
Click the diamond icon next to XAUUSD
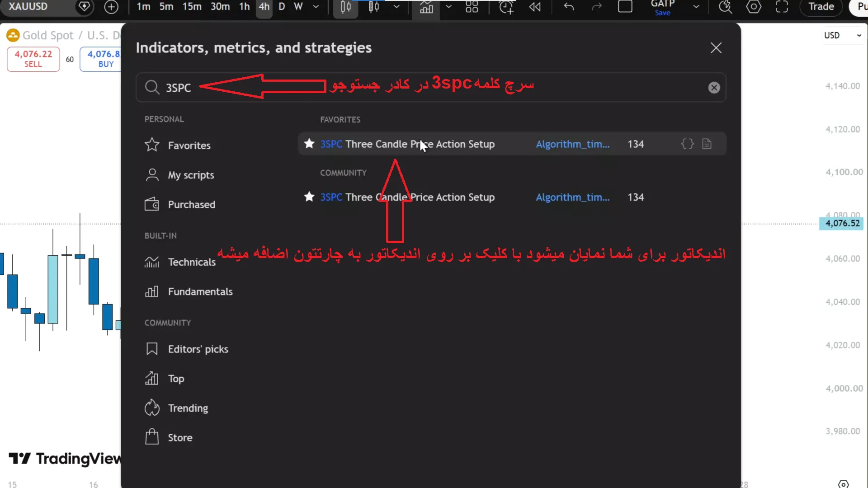click(x=84, y=7)
